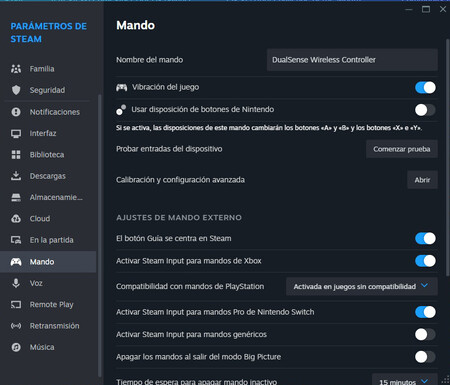Enable Steam Input para mandos genéricos
Viewport: 450px width, 385px height.
425,334
